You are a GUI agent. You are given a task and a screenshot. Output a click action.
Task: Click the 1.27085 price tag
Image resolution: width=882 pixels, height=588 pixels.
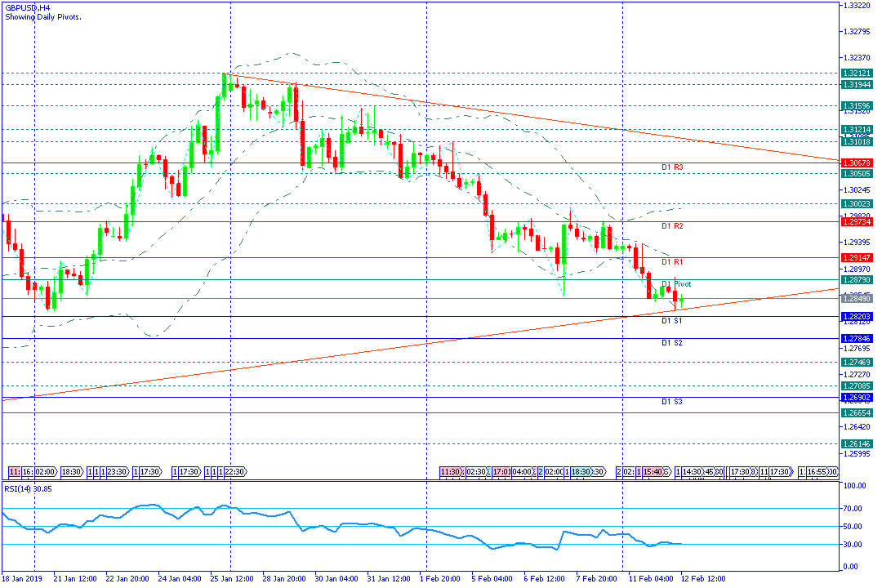[857, 386]
